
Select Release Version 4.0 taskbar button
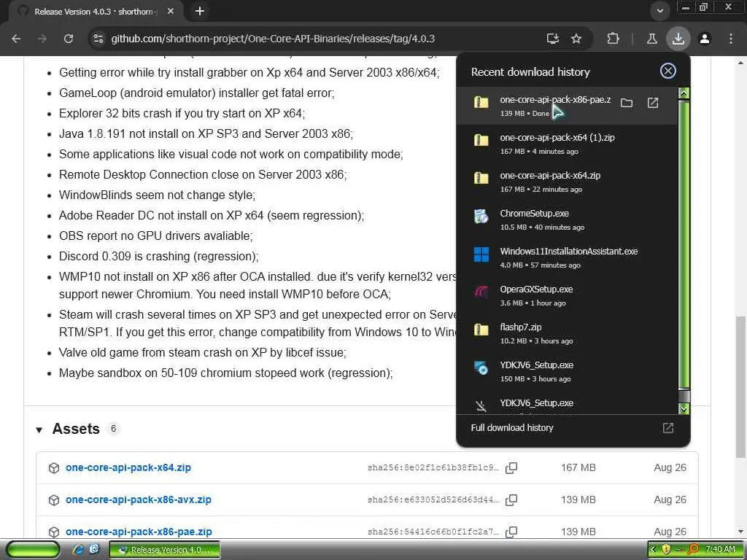tap(165, 550)
